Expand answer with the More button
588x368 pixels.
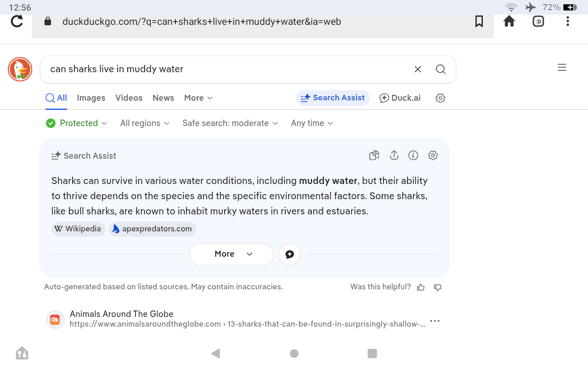click(x=231, y=254)
